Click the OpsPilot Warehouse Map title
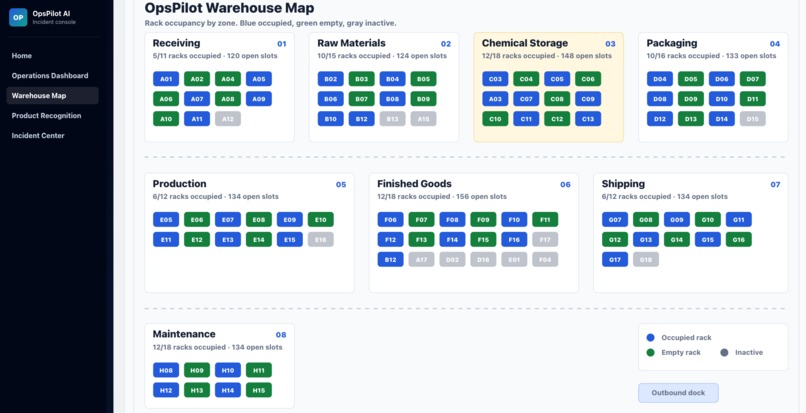This screenshot has width=806, height=413. pyautogui.click(x=229, y=8)
